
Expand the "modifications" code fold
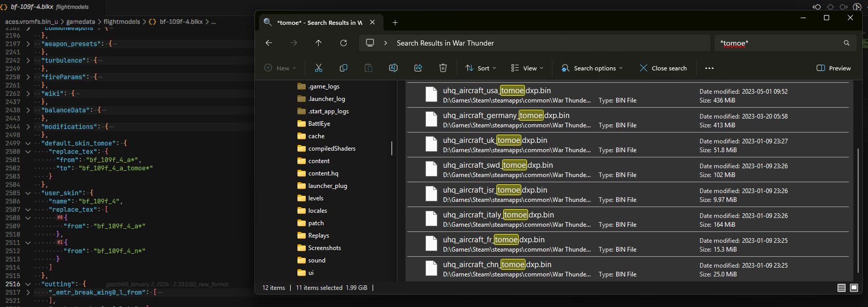28,127
